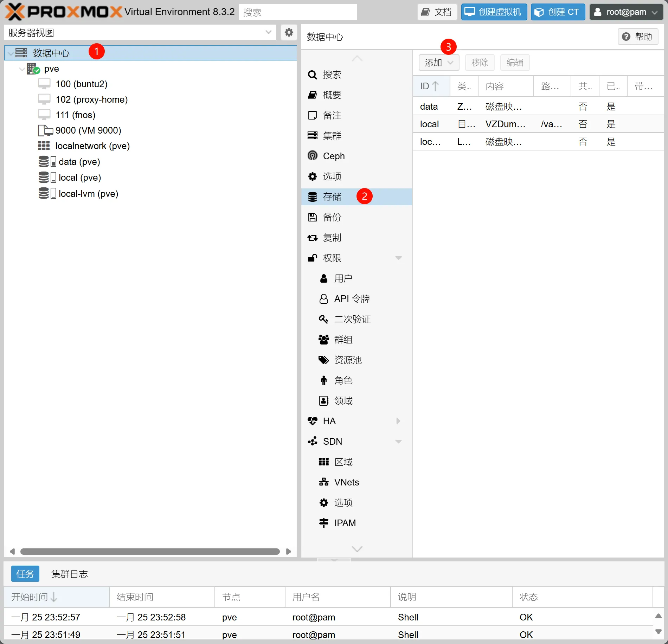Open the 添加 storage dropdown
The height and width of the screenshot is (644, 668).
point(439,63)
